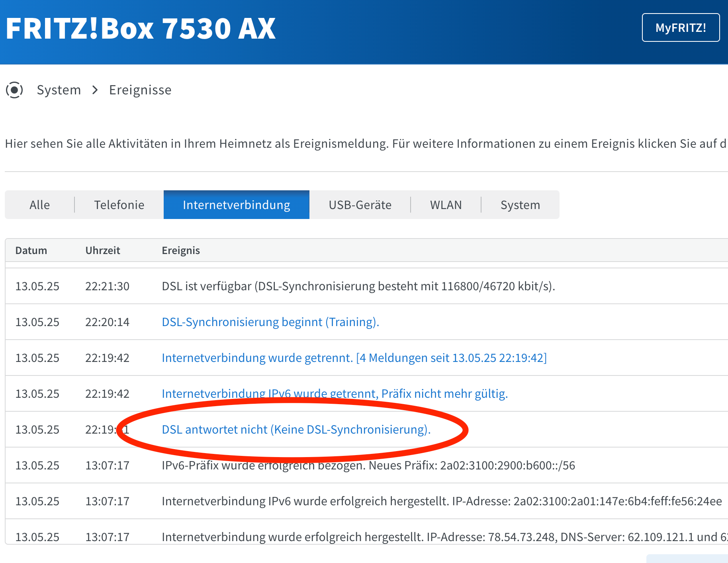
Task: Switch to the System events tab
Action: (x=520, y=205)
